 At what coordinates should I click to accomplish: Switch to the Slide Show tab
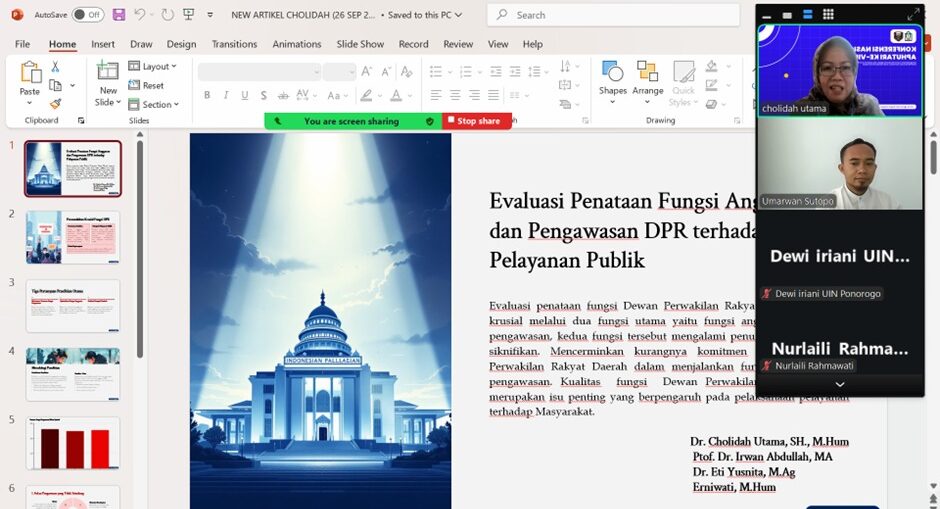coord(360,44)
